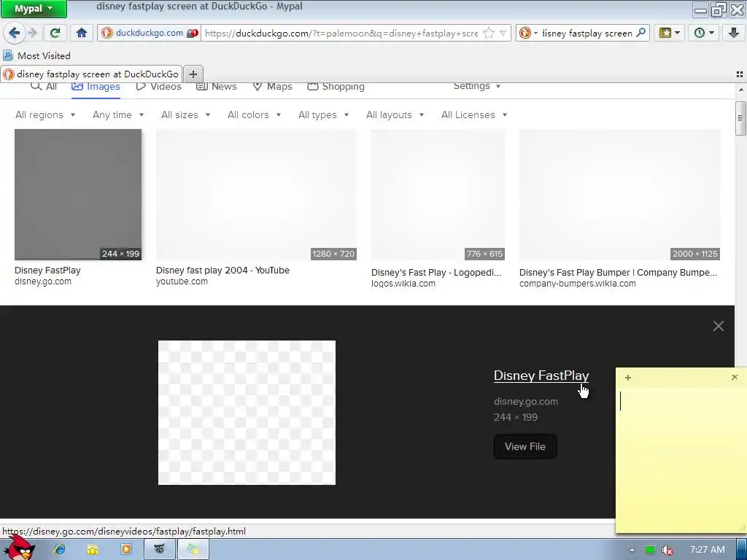Switch to the sticky notes taskbar button
The width and height of the screenshot is (747, 560).
click(193, 550)
